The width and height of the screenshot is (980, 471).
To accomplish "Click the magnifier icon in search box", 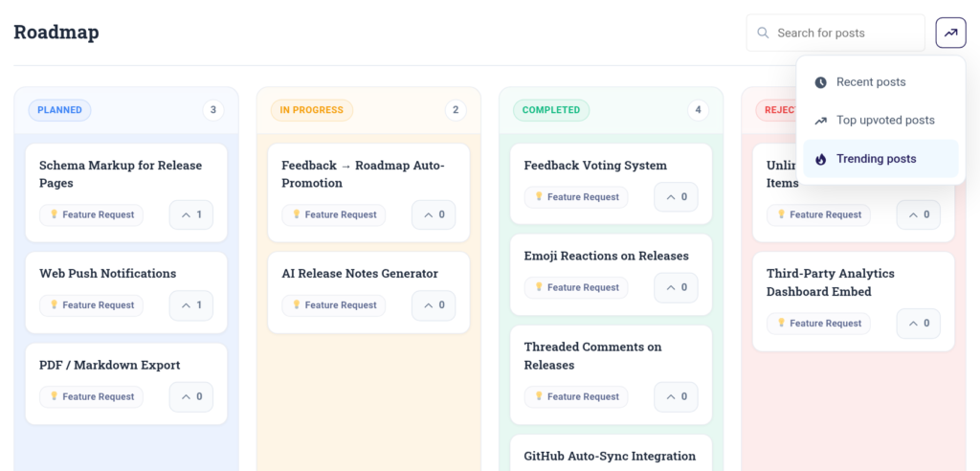I will (x=763, y=33).
